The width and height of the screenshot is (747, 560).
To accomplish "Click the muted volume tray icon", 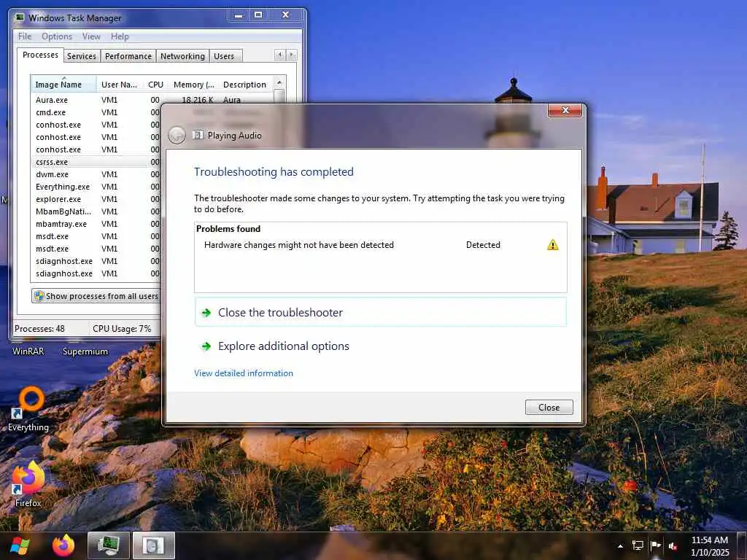I will pos(673,546).
